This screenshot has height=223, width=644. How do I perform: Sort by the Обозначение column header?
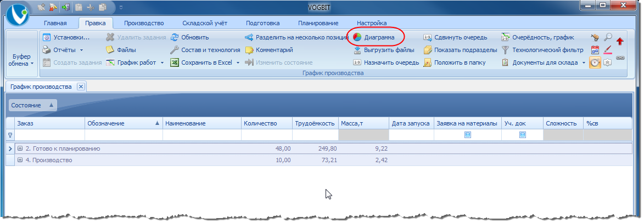click(124, 123)
